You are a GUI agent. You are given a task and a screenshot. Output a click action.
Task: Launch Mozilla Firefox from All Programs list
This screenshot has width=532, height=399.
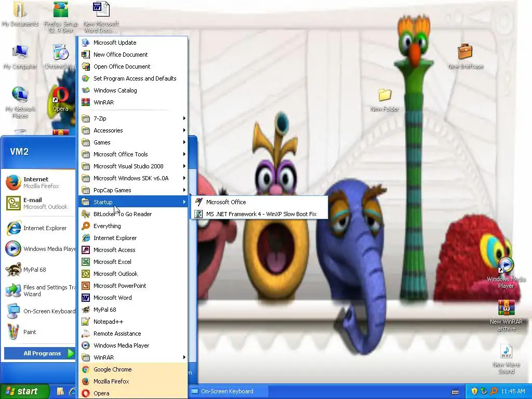point(133,381)
